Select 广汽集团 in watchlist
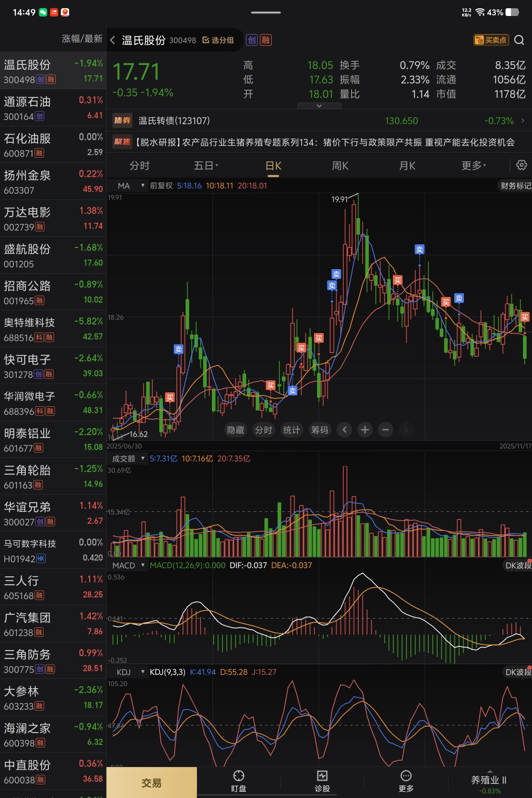This screenshot has height=798, width=532. coord(53,624)
